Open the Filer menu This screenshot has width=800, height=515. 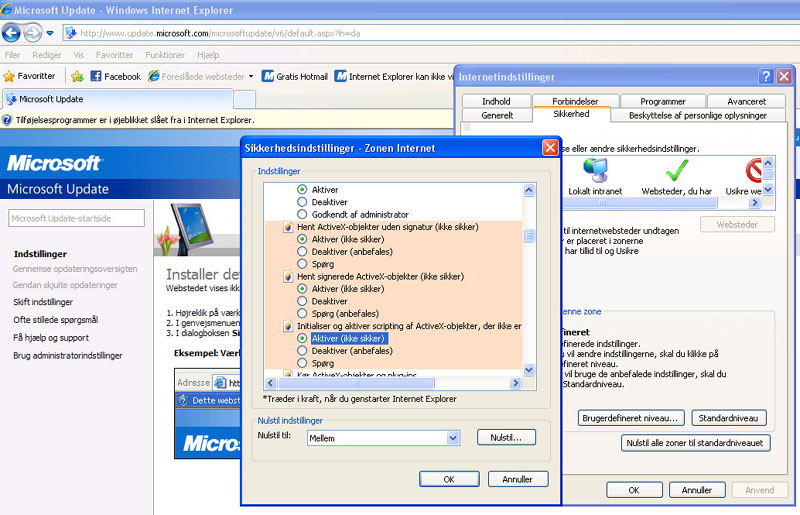[12, 55]
